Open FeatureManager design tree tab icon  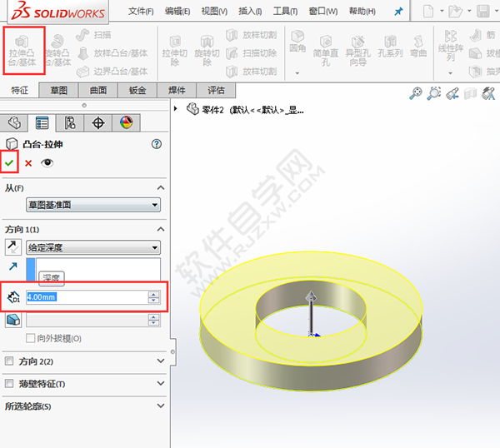point(14,122)
